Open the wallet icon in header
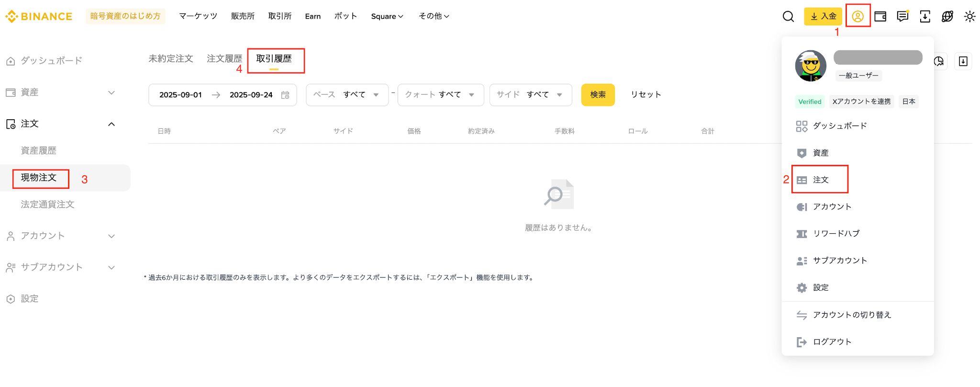Screen dimensions: 980x387 pyautogui.click(x=880, y=16)
